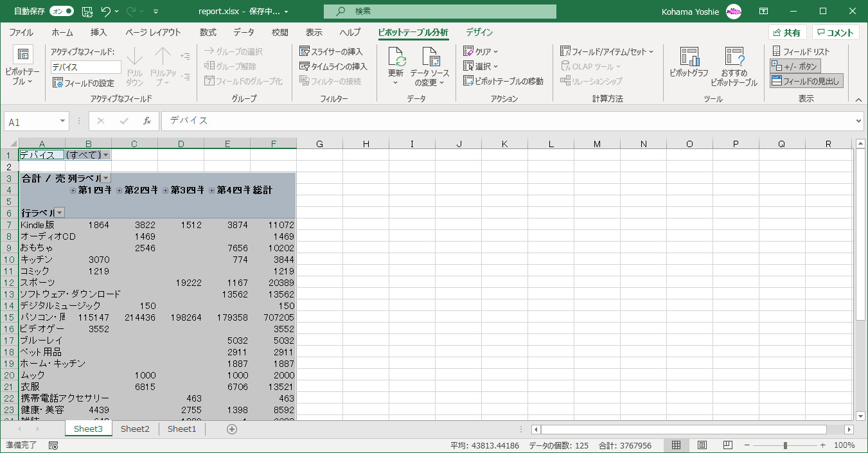This screenshot has height=453, width=868.
Task: Select cell with value 707205
Action: [273, 317]
